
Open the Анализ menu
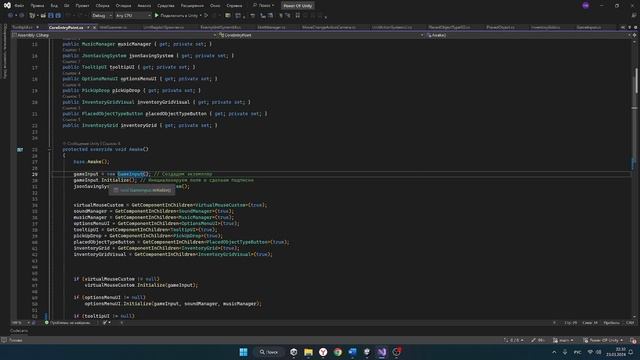tap(144, 6)
